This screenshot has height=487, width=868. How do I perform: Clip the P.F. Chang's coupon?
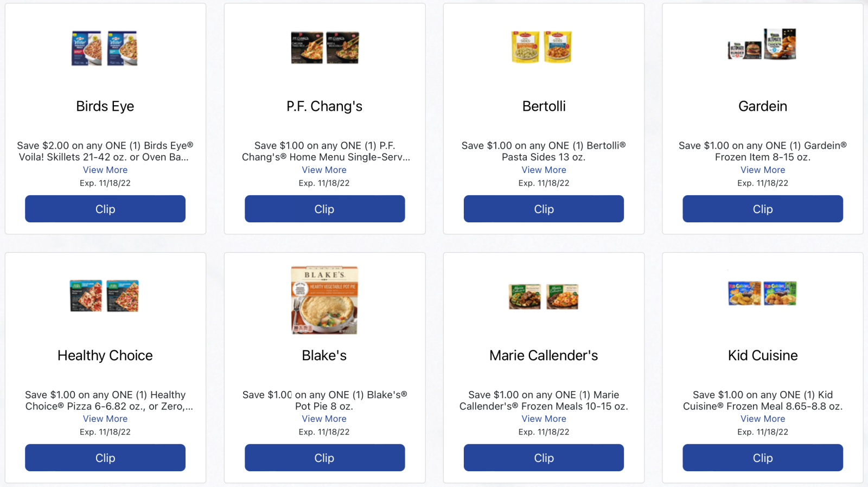coord(324,209)
